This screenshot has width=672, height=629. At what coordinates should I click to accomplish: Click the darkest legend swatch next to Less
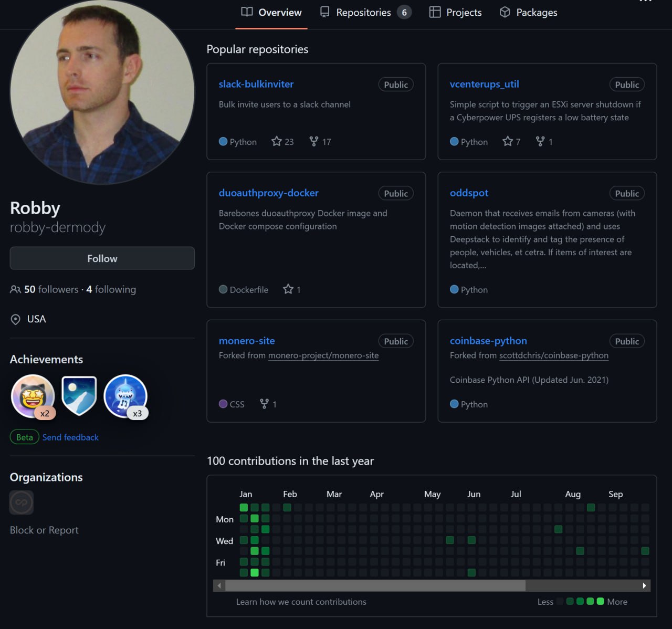click(560, 602)
